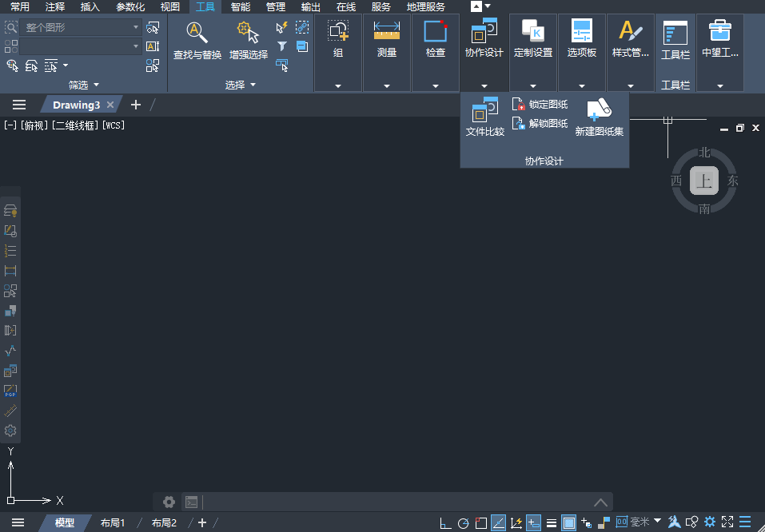Click the palette-with-cursor select by color icon
This screenshot has height=532, width=765.
12,66
